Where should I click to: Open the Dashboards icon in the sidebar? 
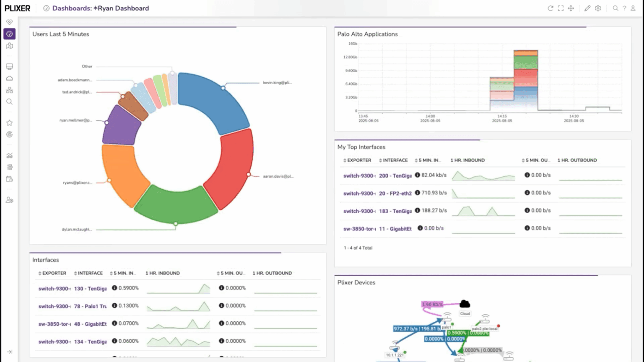[9, 34]
